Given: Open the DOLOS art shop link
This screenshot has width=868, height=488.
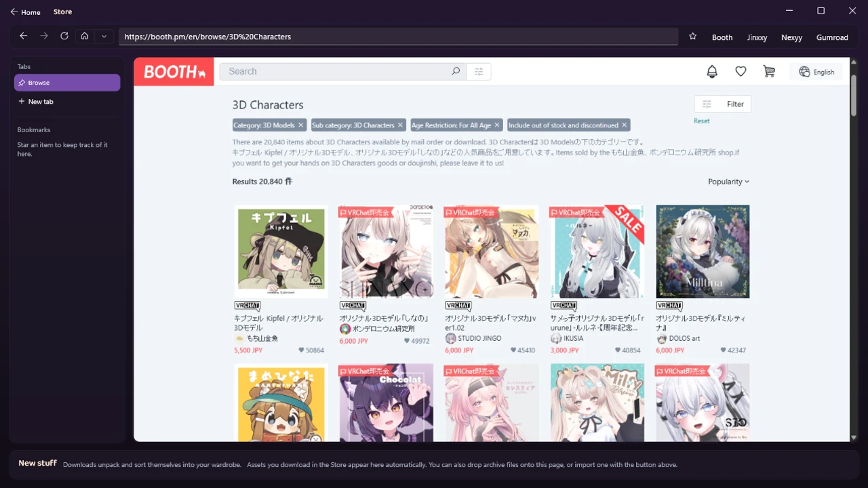Looking at the screenshot, I should click(x=684, y=338).
